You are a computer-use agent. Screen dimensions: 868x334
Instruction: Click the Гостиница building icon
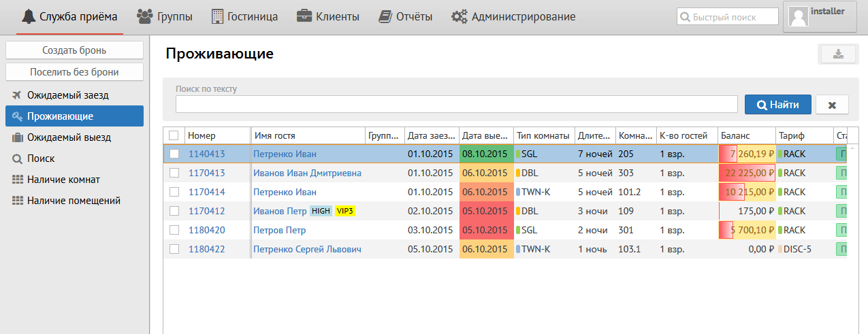click(x=218, y=16)
